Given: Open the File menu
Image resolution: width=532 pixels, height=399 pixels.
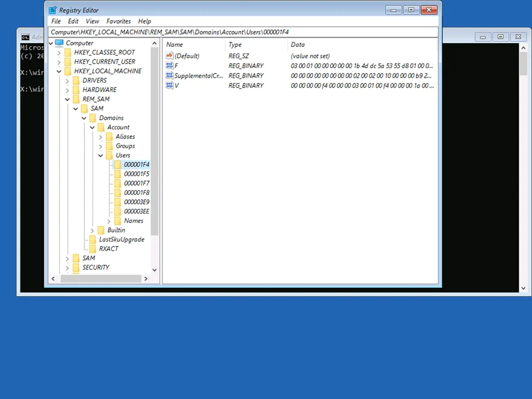Looking at the screenshot, I should click(x=56, y=21).
